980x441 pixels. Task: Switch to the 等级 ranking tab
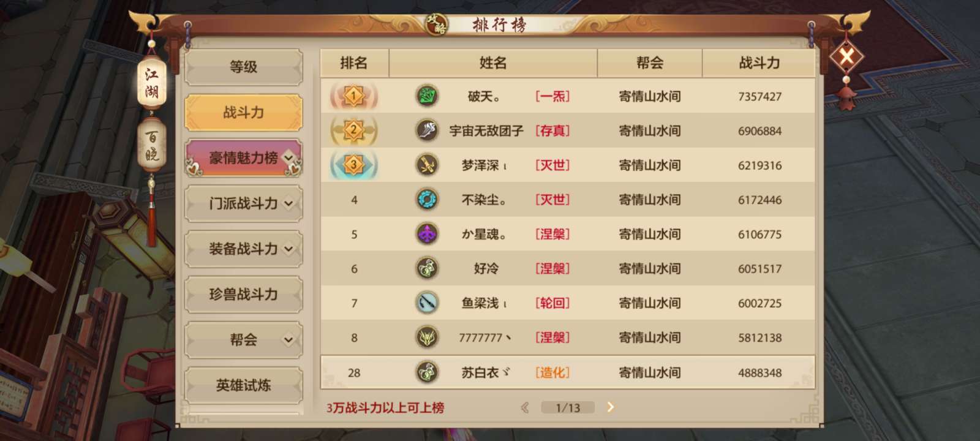(244, 67)
